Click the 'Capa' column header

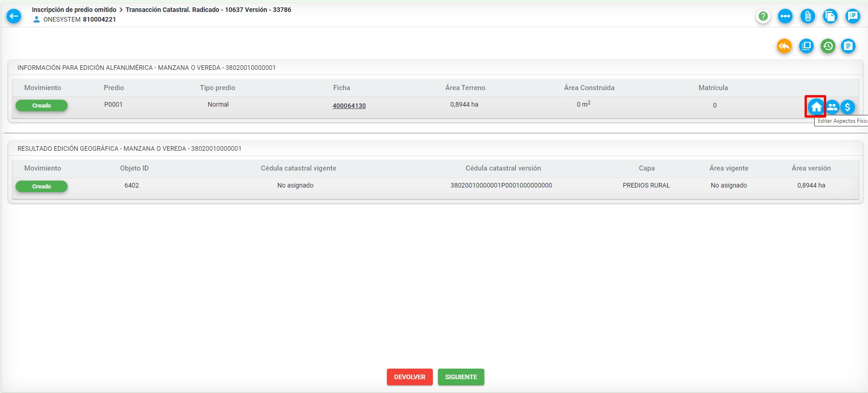647,168
